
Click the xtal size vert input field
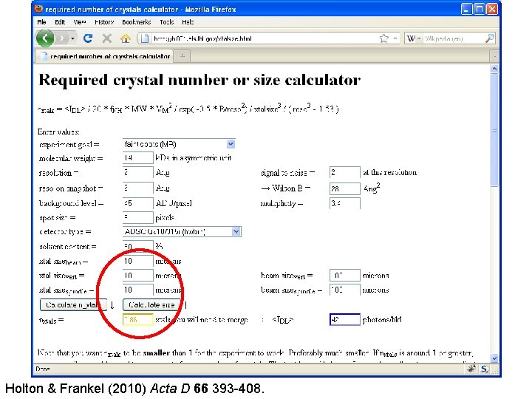point(137,275)
